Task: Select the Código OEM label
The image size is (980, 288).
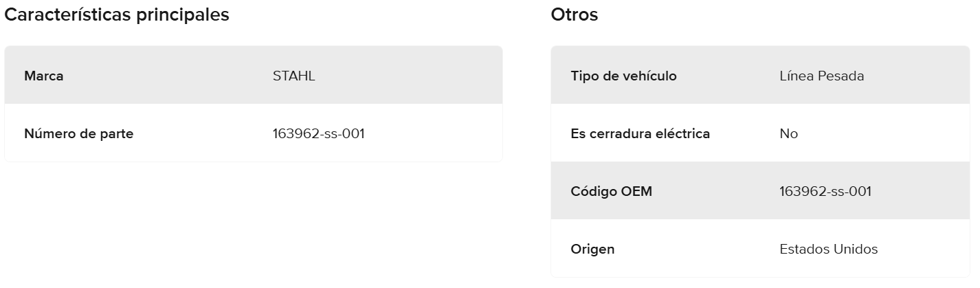Action: [611, 192]
